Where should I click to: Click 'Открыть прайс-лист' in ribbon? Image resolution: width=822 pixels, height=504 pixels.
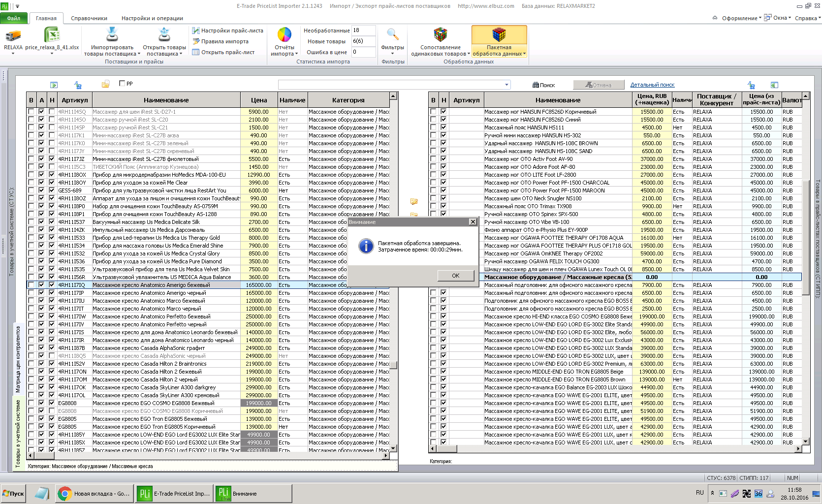(x=223, y=52)
